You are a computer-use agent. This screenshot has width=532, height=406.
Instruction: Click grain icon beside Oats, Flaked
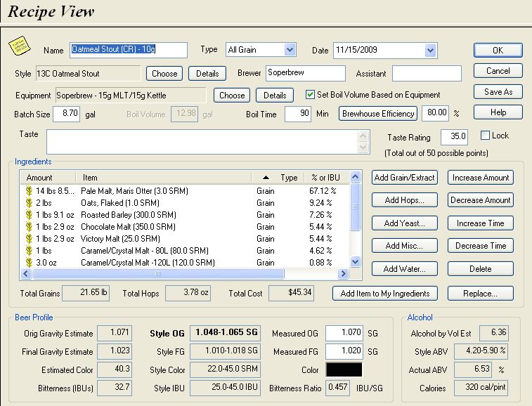[x=30, y=203]
